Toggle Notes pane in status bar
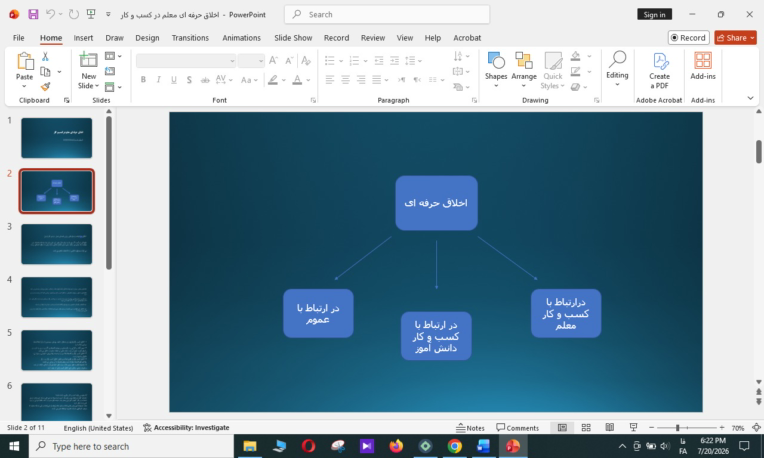The width and height of the screenshot is (764, 458). pos(470,428)
